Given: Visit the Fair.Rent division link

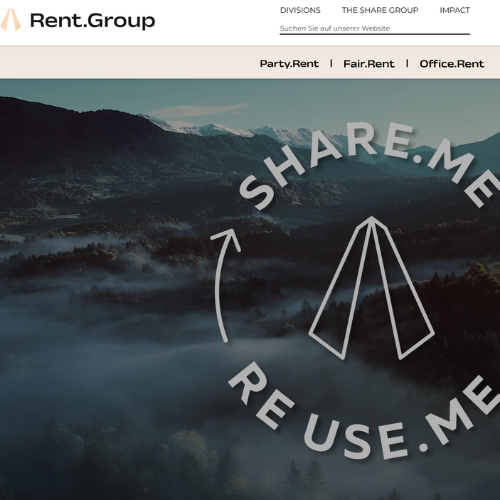Looking at the screenshot, I should point(369,64).
